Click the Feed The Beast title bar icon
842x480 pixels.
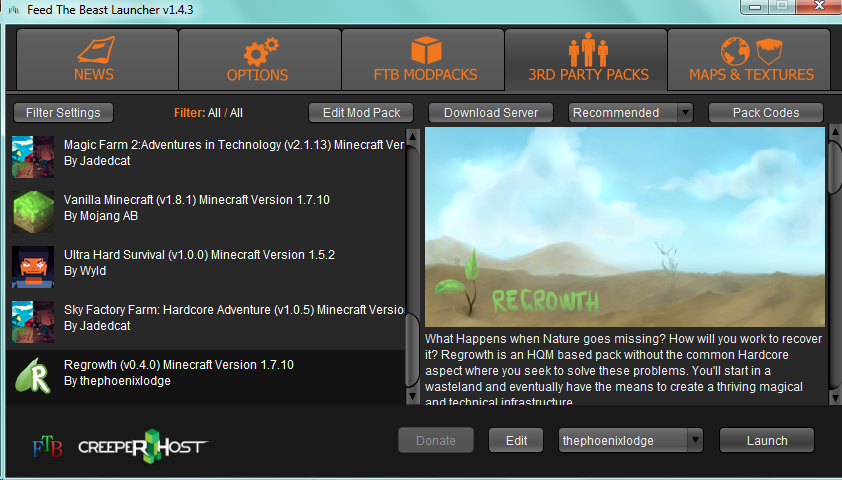point(14,10)
